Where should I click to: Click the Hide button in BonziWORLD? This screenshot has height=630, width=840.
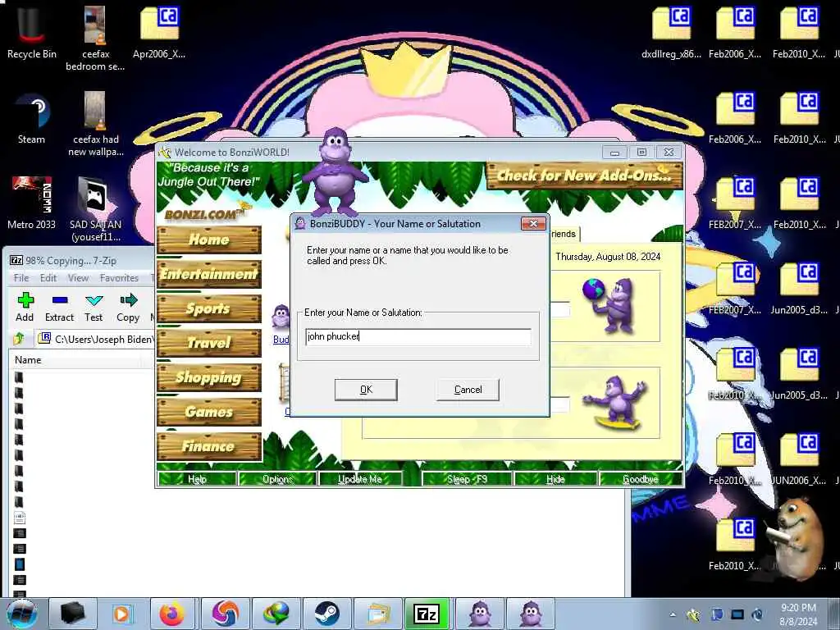tap(555, 479)
